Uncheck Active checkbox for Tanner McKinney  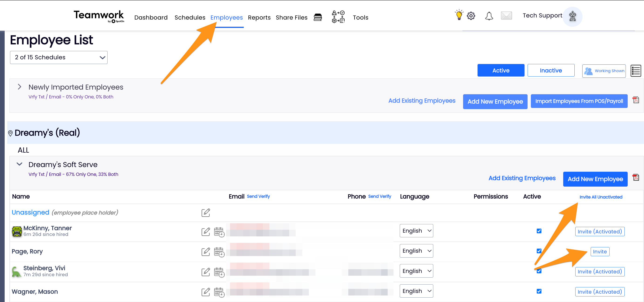click(x=539, y=231)
